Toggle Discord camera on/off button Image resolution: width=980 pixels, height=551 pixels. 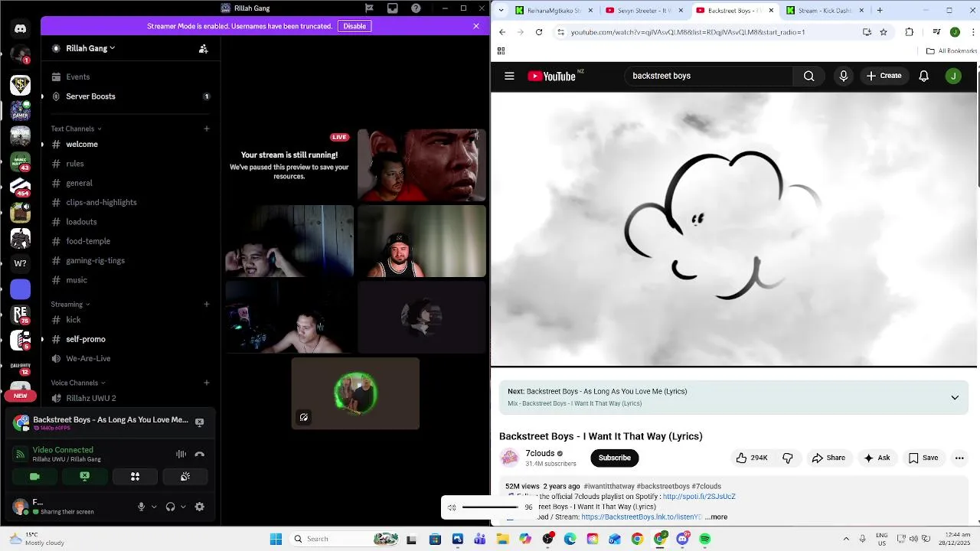pyautogui.click(x=34, y=476)
